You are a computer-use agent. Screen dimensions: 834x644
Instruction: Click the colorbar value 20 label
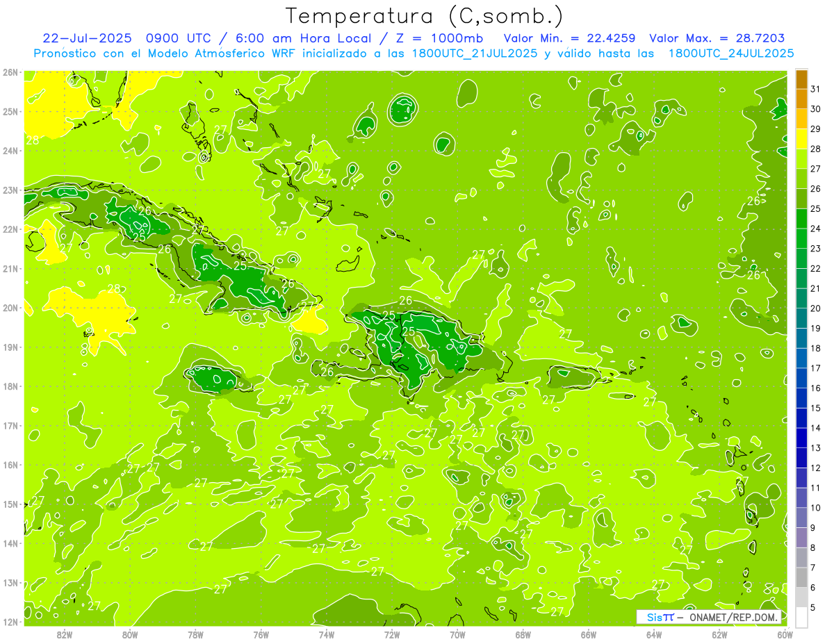tap(816, 308)
